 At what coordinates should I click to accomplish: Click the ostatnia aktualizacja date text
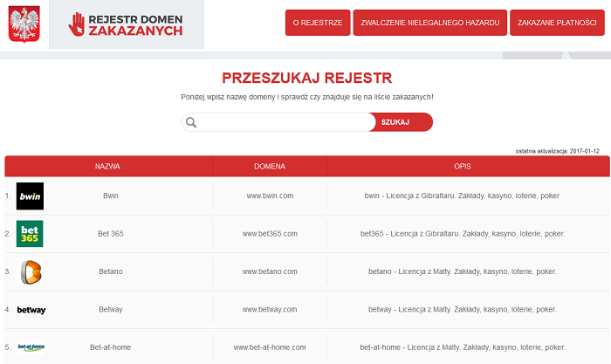557,151
